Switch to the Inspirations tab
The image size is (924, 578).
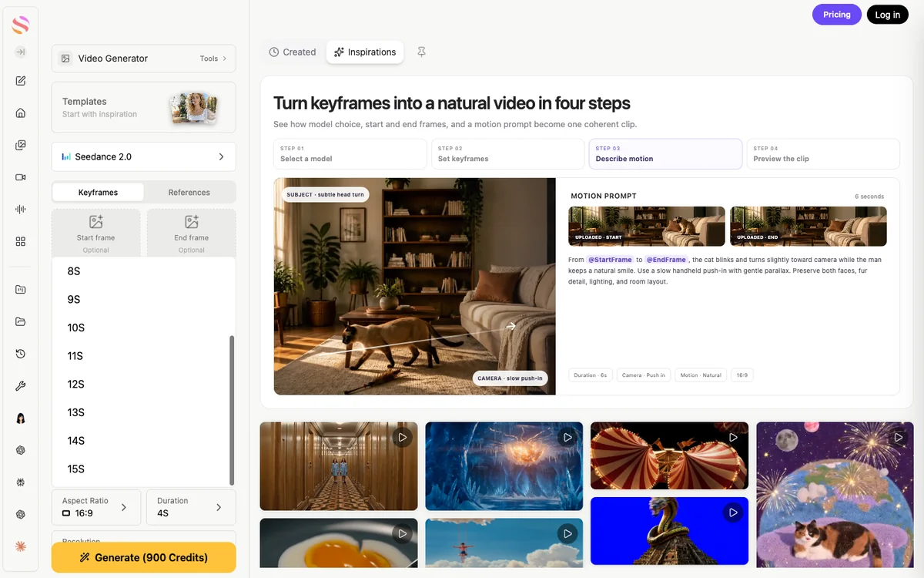(365, 52)
